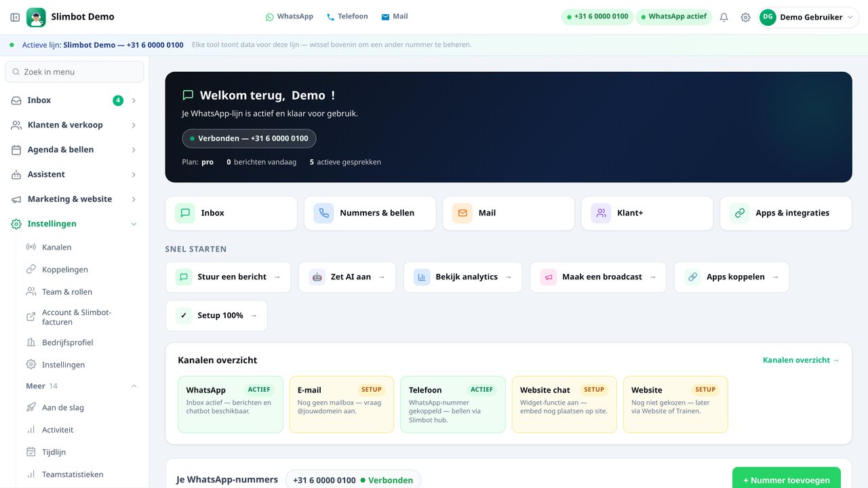Screen dimensions: 868x488
Task: Open the Nummers & bellen phone tile
Action: 370,213
